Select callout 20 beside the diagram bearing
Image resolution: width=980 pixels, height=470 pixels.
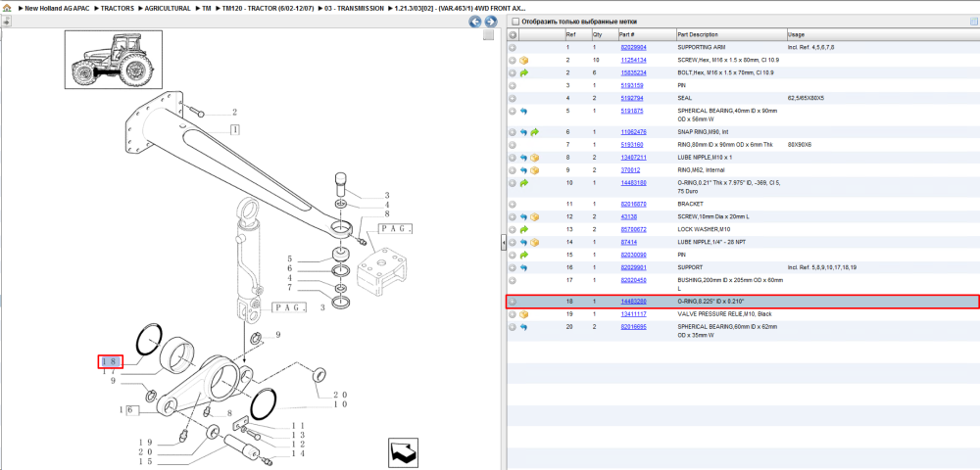tap(340, 395)
